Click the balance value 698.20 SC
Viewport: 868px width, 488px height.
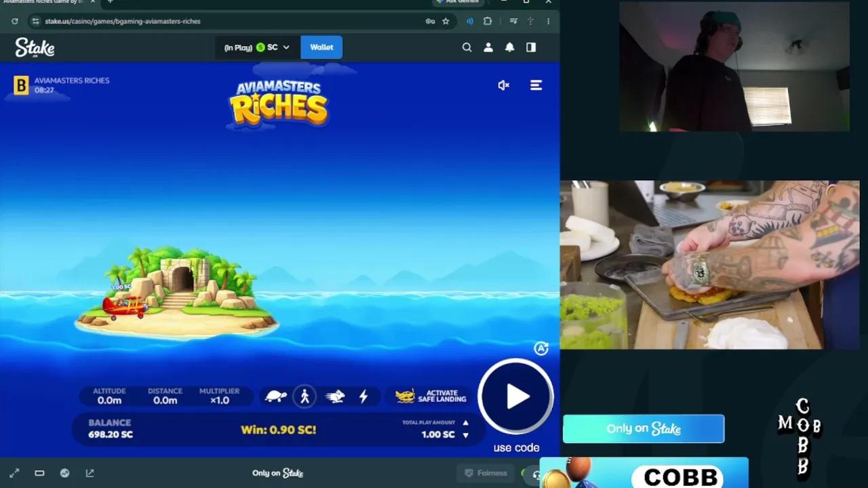click(111, 434)
